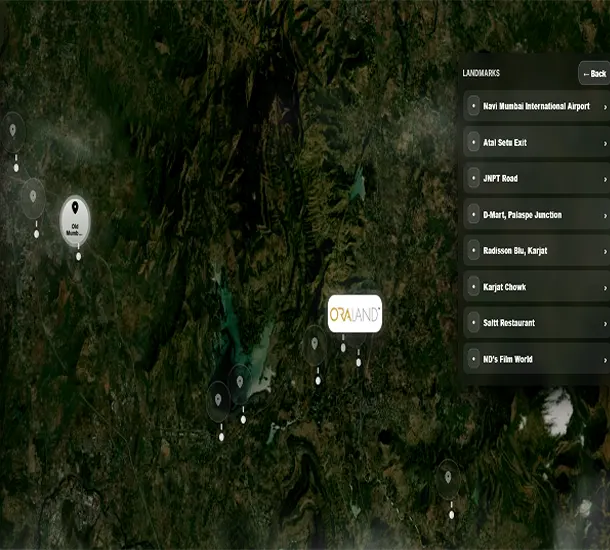Click the Back button in Landmarks panel

coord(594,73)
